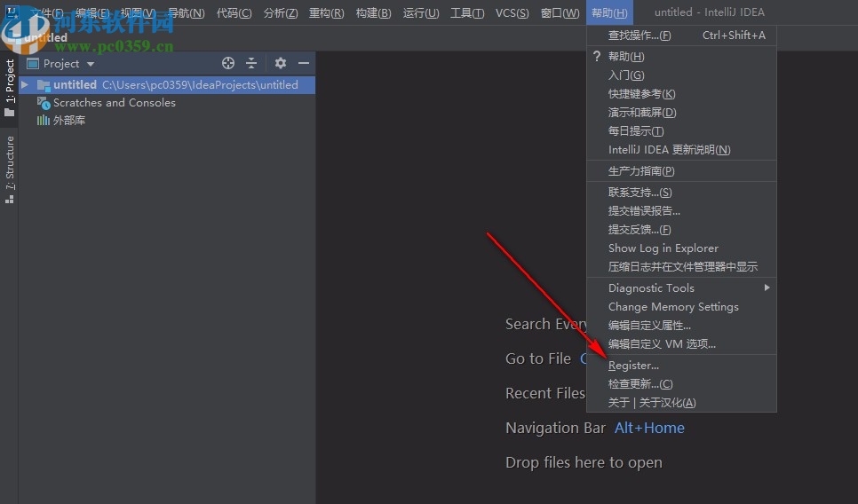Select 提交反馈...(F) menu item

681,230
